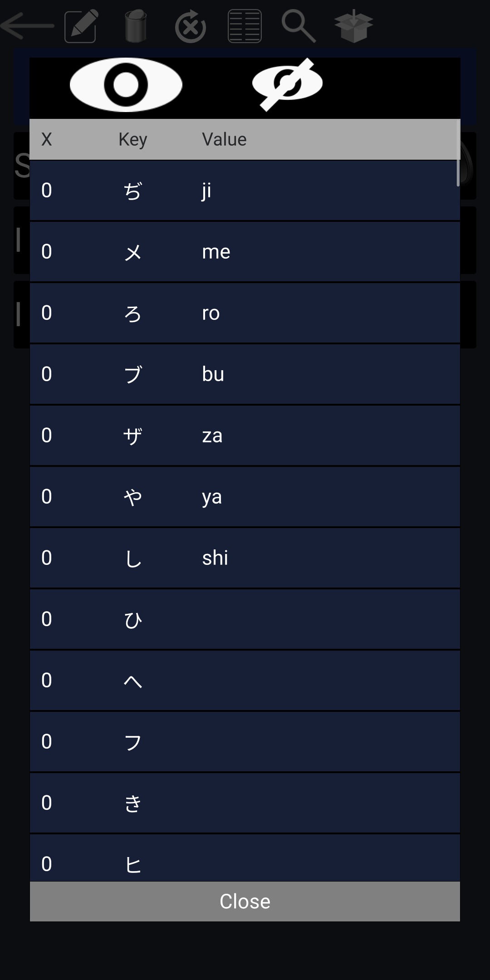Screen dimensions: 490x980
Task: Tap the ブ bu row
Action: pos(245,374)
